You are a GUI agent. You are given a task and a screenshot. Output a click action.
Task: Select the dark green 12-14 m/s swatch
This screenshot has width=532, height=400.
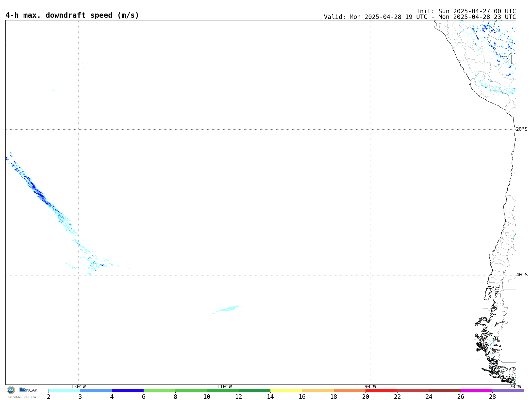[x=254, y=391]
